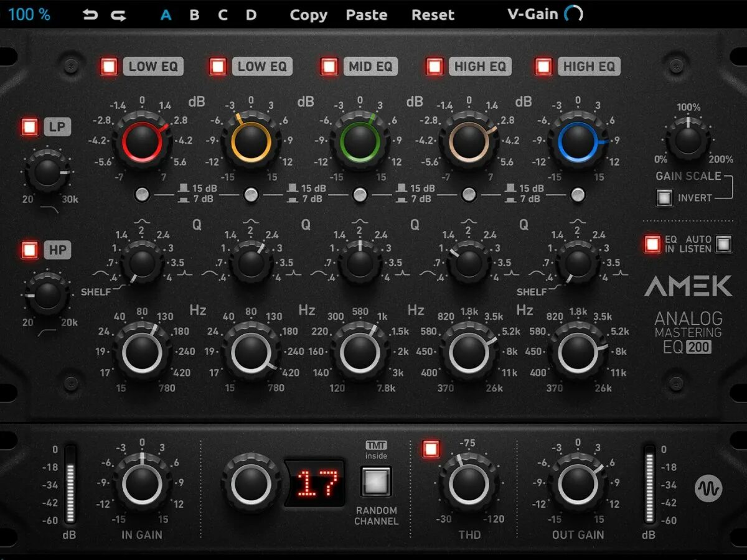The width and height of the screenshot is (747, 560).
Task: Click the ANALOG MASTERING EQ 200 label
Action: (688, 332)
